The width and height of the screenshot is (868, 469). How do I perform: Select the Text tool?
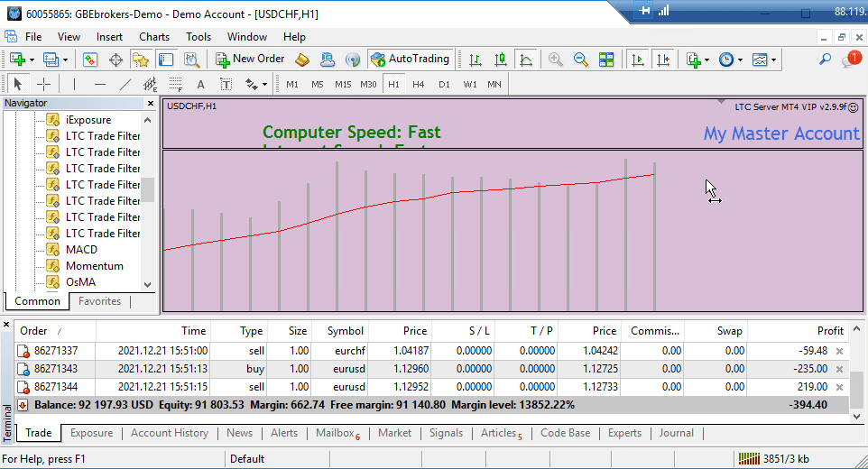coord(200,84)
